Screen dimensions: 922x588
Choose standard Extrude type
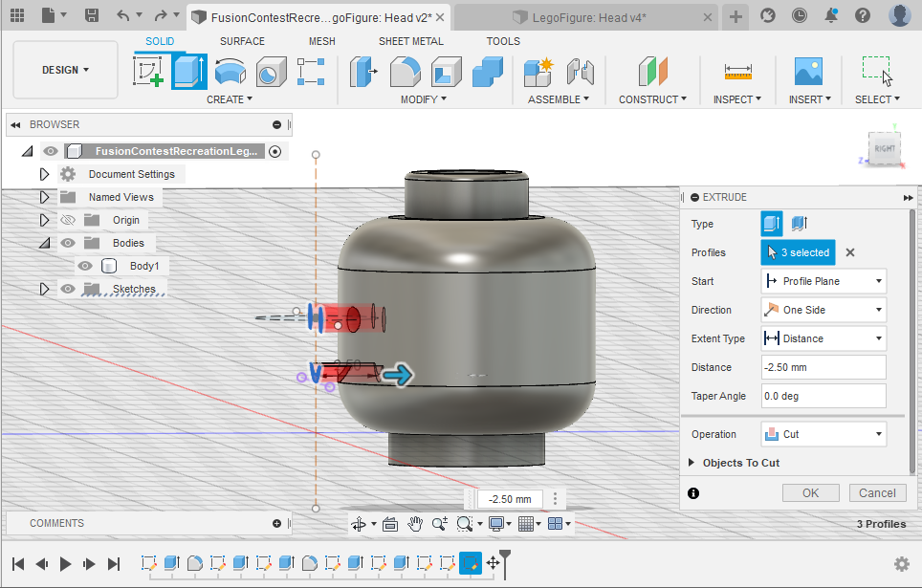pyautogui.click(x=772, y=224)
